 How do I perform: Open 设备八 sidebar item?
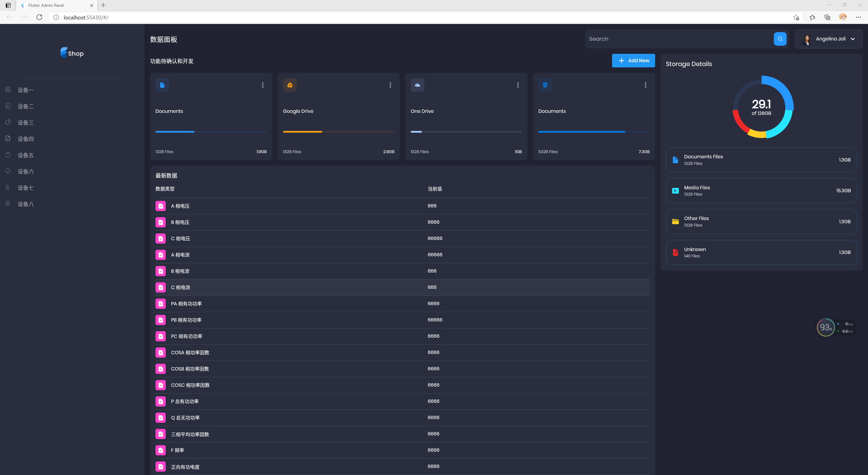pos(26,204)
